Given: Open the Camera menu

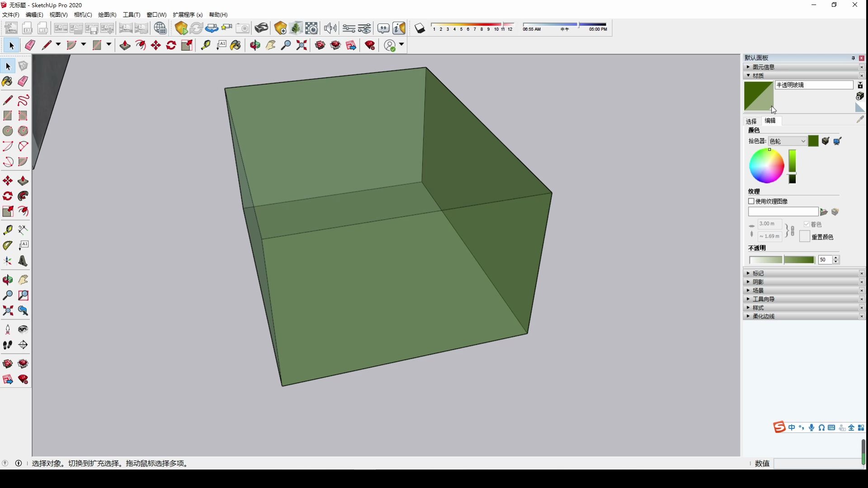Looking at the screenshot, I should [83, 15].
